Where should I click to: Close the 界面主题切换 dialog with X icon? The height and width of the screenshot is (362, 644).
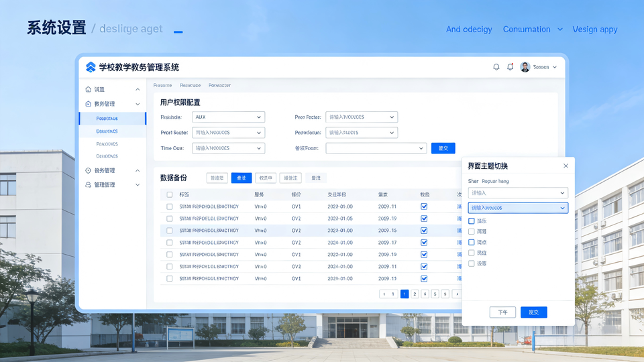coord(566,166)
